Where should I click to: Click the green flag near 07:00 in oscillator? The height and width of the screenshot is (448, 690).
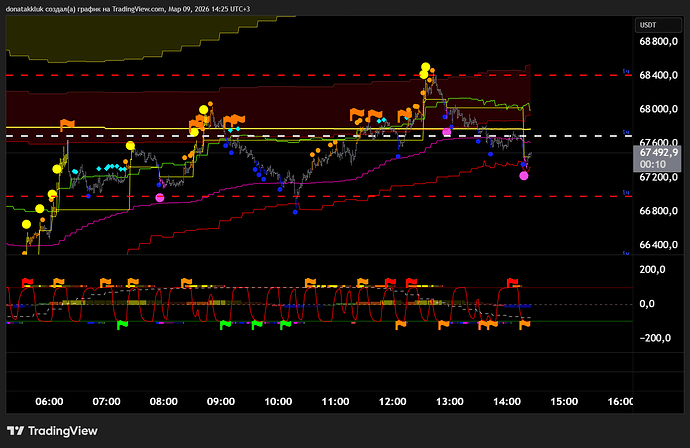click(x=124, y=324)
